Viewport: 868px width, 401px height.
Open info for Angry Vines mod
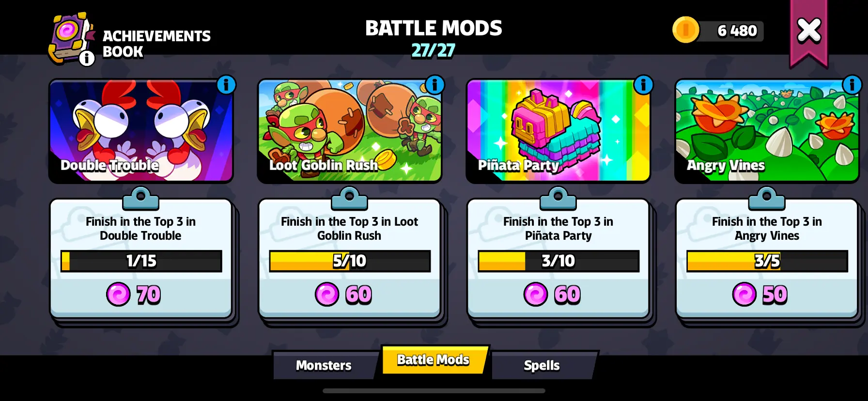tap(852, 85)
